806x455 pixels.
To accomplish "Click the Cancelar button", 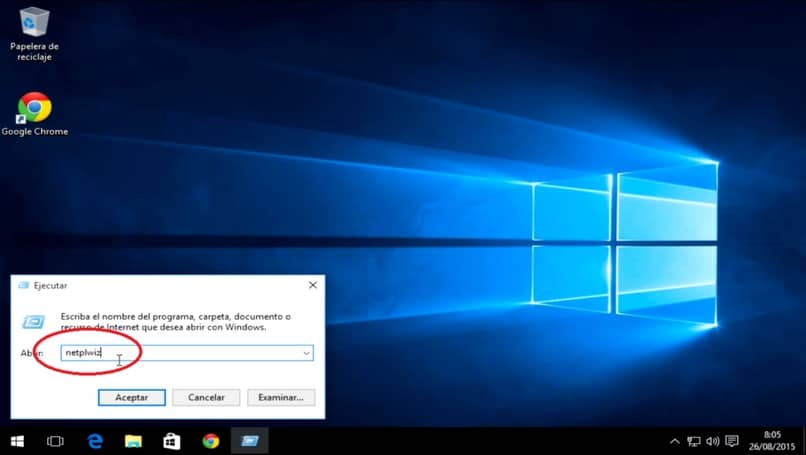I will point(206,397).
